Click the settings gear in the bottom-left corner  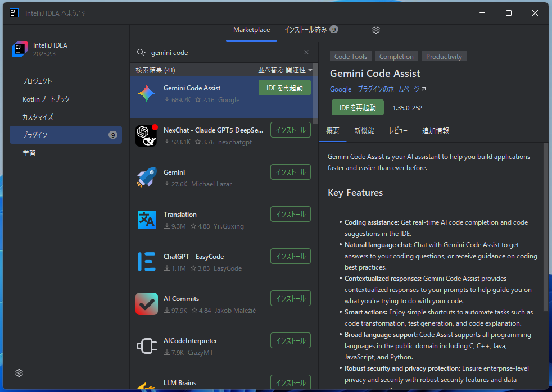point(19,373)
